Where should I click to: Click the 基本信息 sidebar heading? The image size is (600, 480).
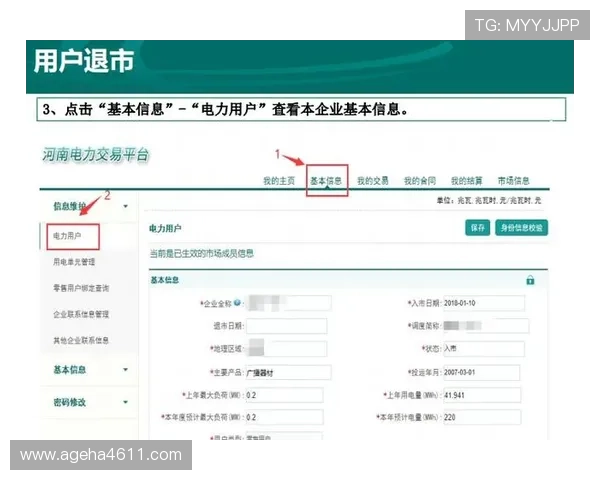pyautogui.click(x=69, y=370)
